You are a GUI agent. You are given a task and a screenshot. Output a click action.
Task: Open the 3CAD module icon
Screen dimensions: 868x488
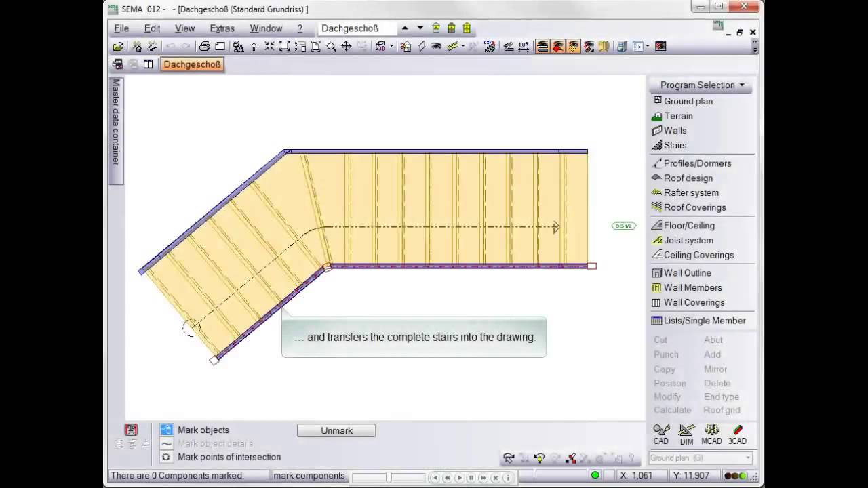point(737,434)
